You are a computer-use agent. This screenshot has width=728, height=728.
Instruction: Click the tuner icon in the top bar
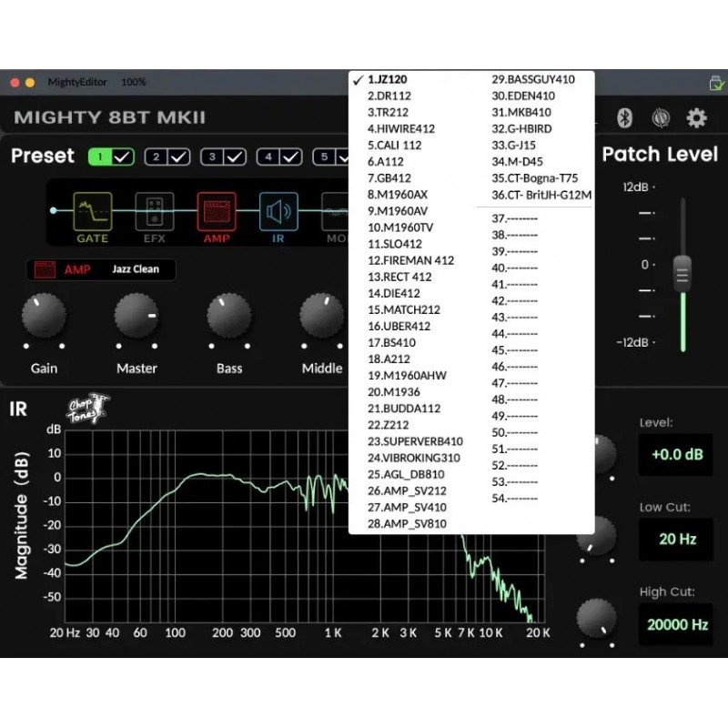tap(661, 117)
